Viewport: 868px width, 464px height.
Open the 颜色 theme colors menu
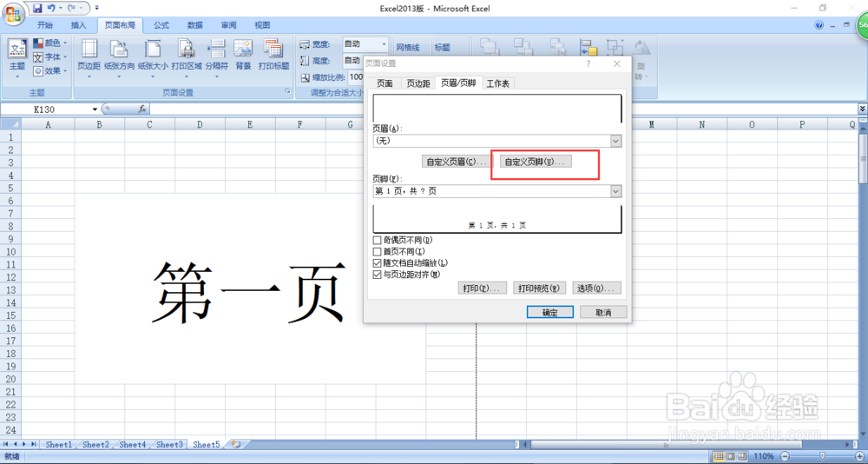point(49,43)
